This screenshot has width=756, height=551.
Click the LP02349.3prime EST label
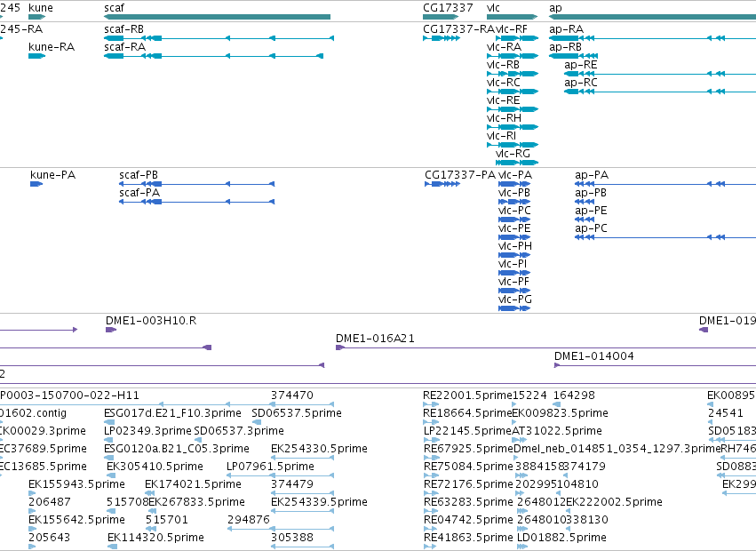pos(147,431)
